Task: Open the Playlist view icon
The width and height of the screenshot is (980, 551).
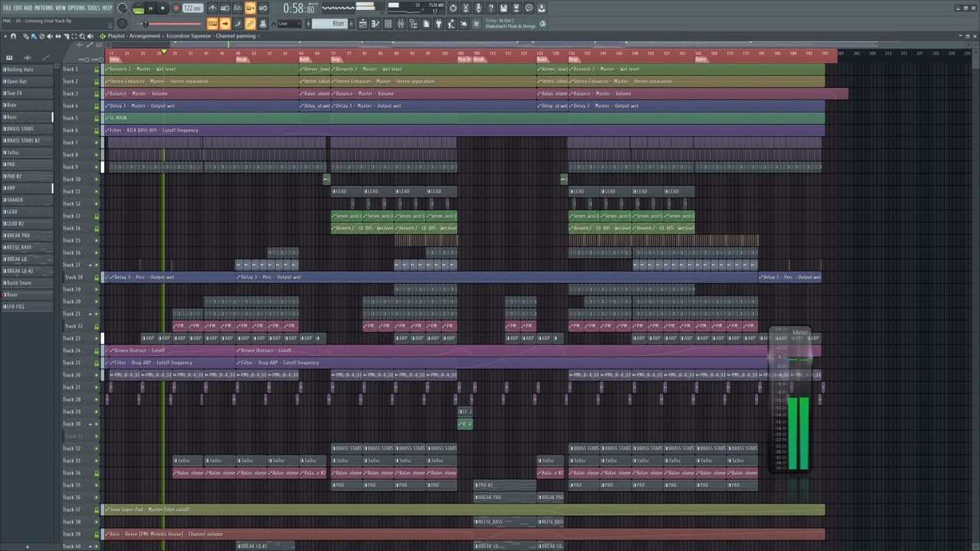Action: click(x=363, y=24)
